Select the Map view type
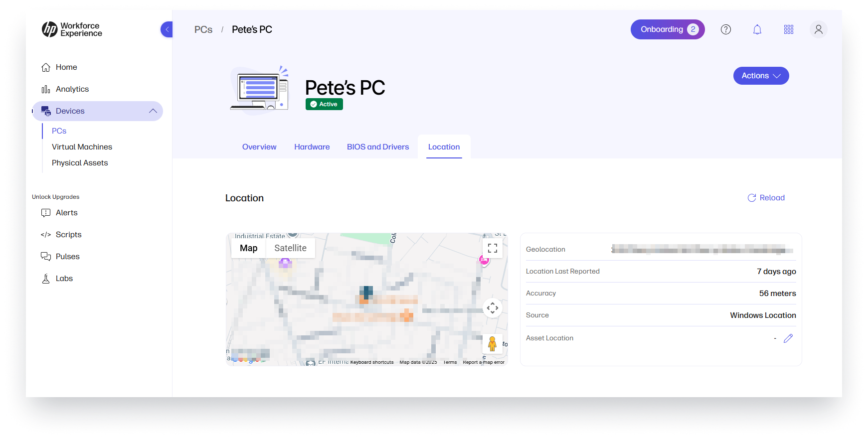This screenshot has height=439, width=868. tap(249, 248)
